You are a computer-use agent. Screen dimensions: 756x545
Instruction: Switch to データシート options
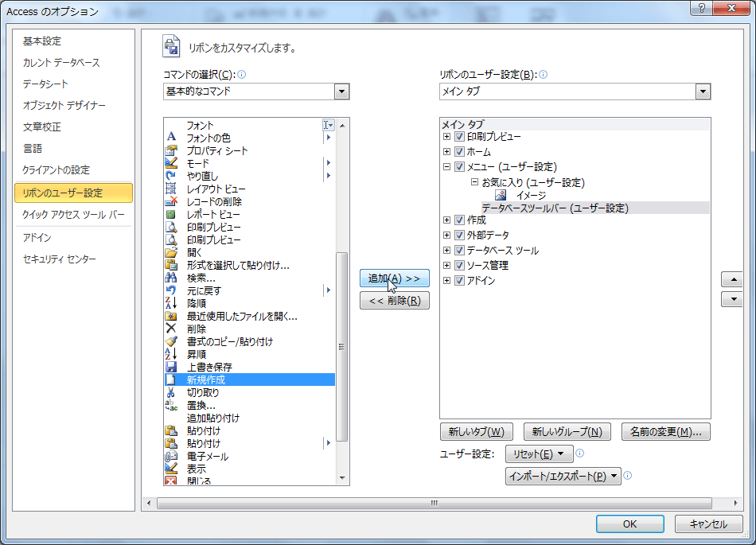coord(73,84)
